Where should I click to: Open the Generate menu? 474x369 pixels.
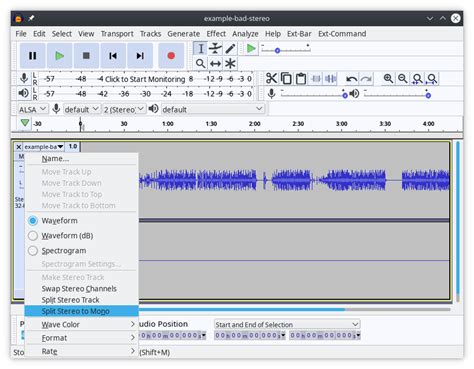(184, 34)
